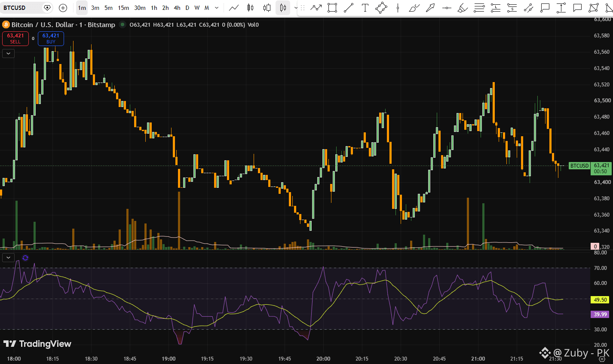The image size is (613, 364).
Task: Switch to the 3m interval
Action: tap(95, 8)
